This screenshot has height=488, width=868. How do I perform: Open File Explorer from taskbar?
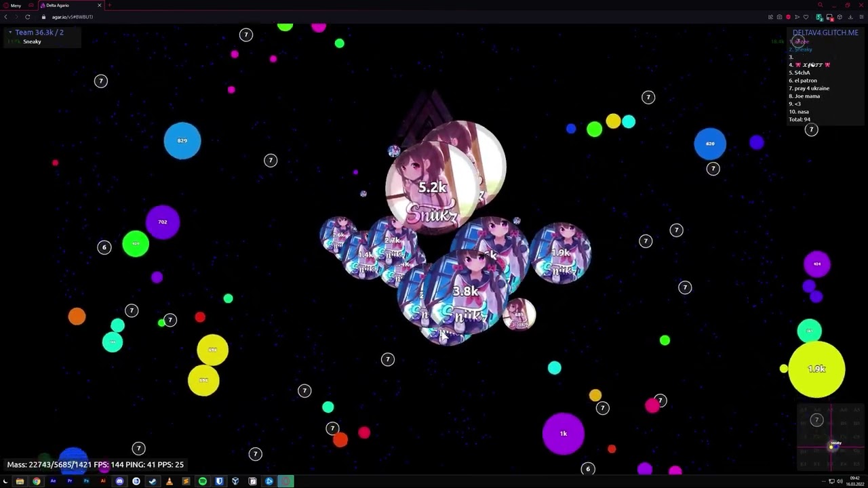point(20,481)
